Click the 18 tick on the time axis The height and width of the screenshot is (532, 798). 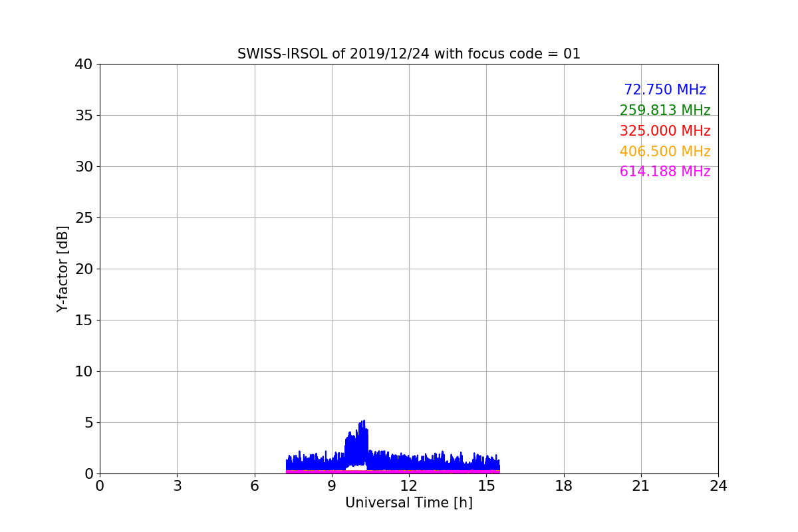564,486
